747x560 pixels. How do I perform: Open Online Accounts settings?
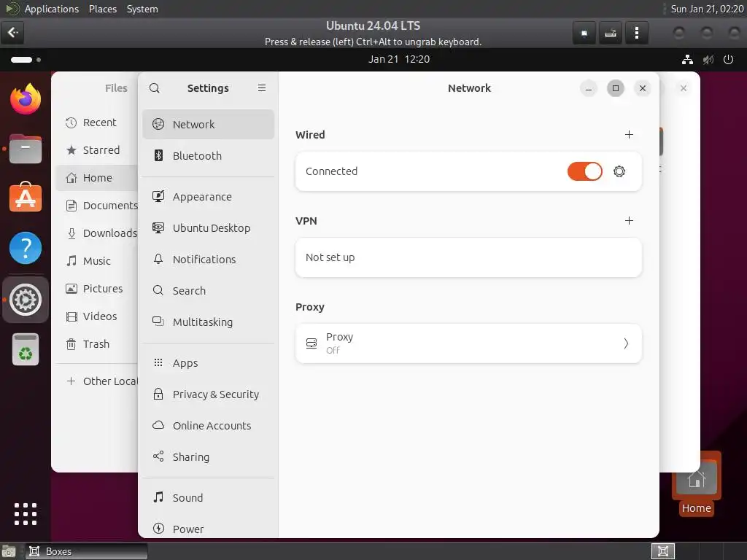(x=208, y=426)
